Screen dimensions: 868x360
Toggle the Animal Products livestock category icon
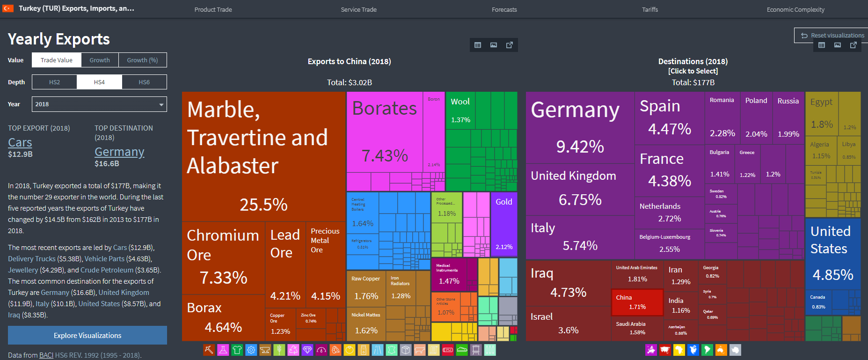419,350
